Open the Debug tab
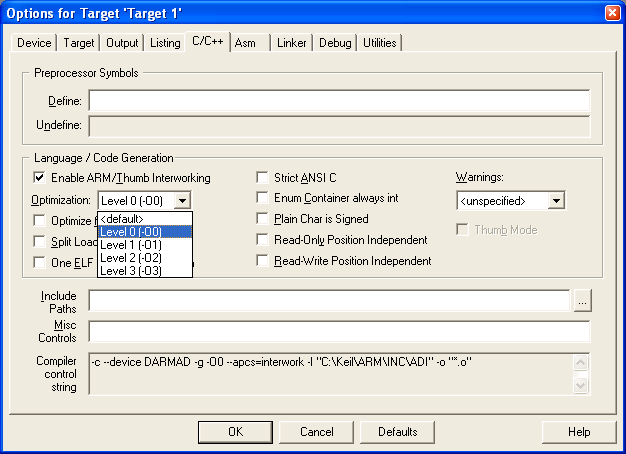 pyautogui.click(x=335, y=43)
